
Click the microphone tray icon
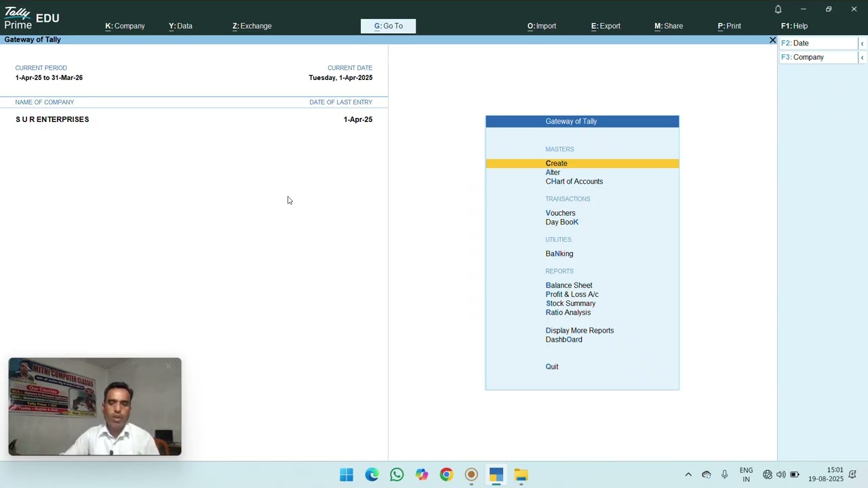[725, 474]
